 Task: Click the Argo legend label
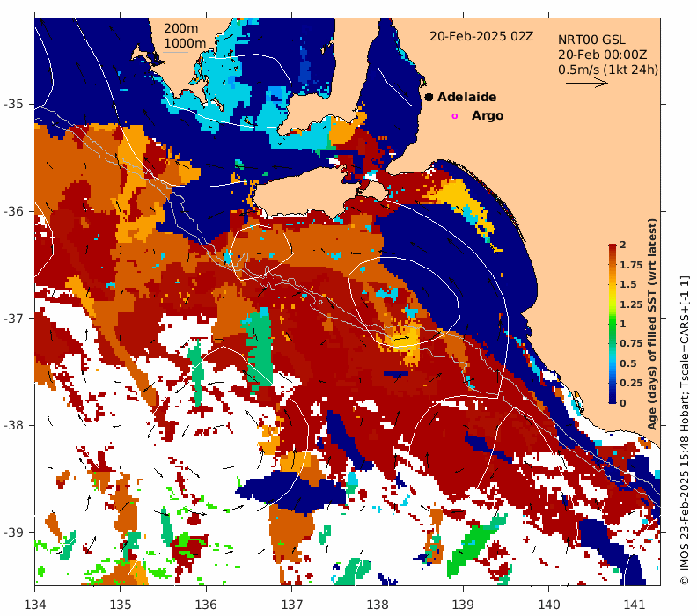tap(488, 115)
